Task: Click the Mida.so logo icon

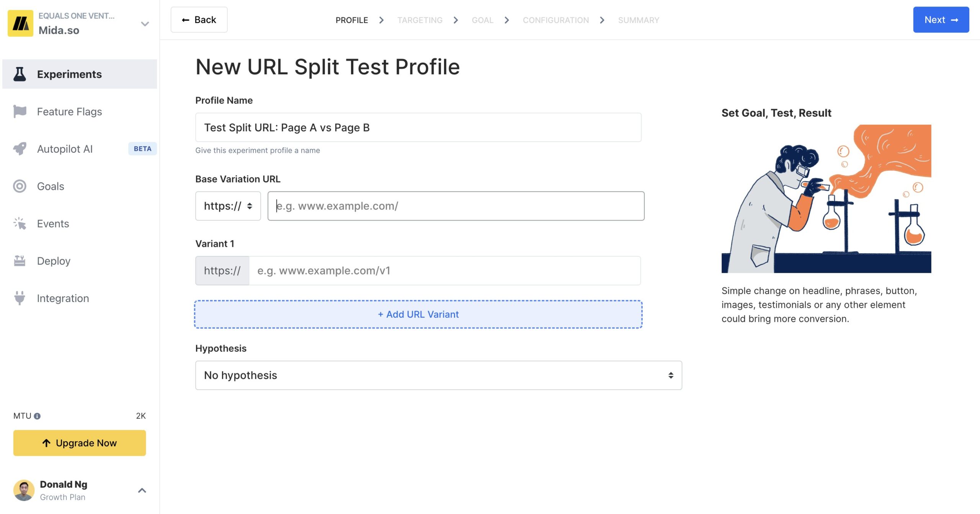Action: click(20, 23)
